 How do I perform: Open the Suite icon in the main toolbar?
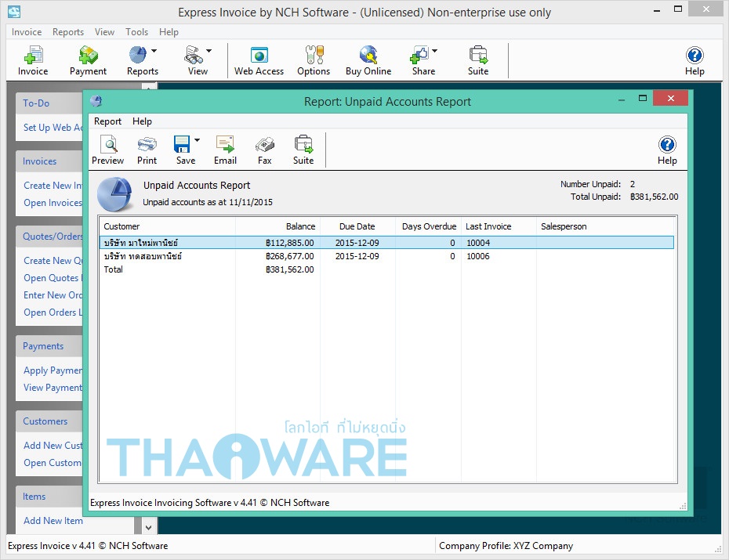478,60
